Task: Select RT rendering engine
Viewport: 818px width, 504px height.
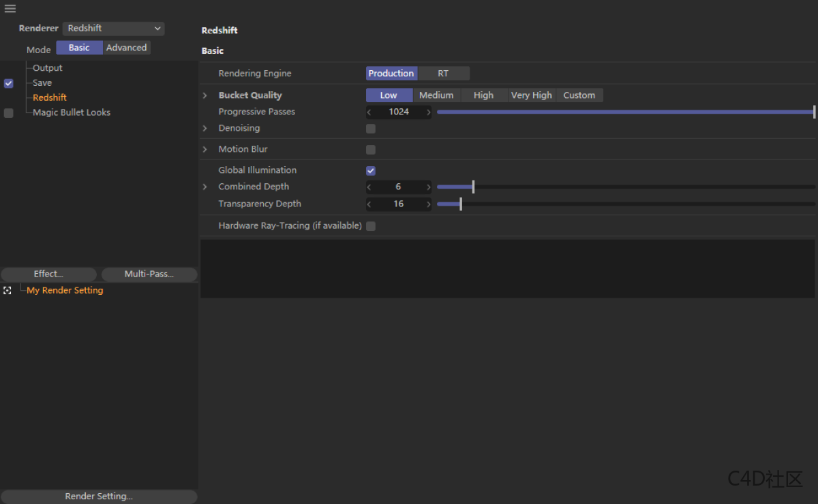Action: point(443,74)
